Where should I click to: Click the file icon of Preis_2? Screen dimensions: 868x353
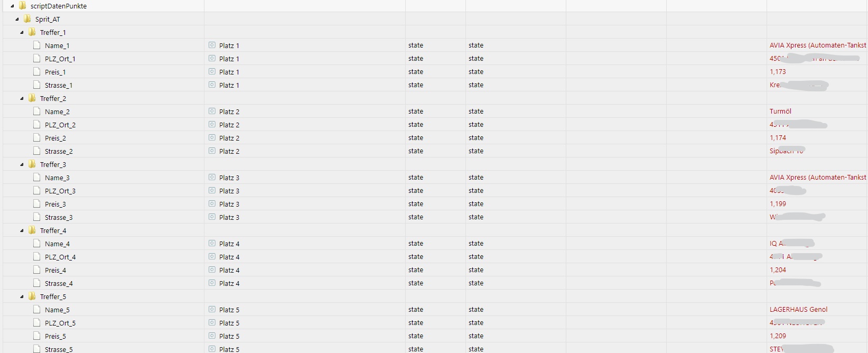[36, 138]
